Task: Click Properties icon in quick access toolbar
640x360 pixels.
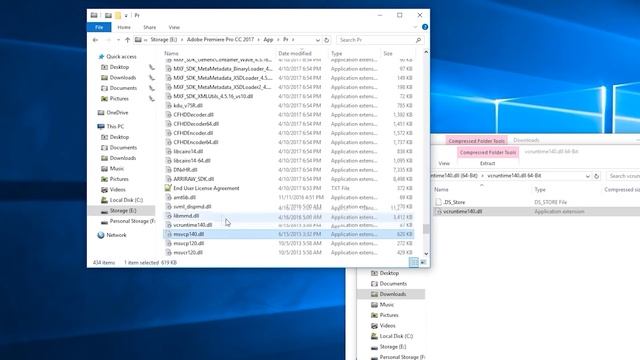Action: click(x=108, y=16)
